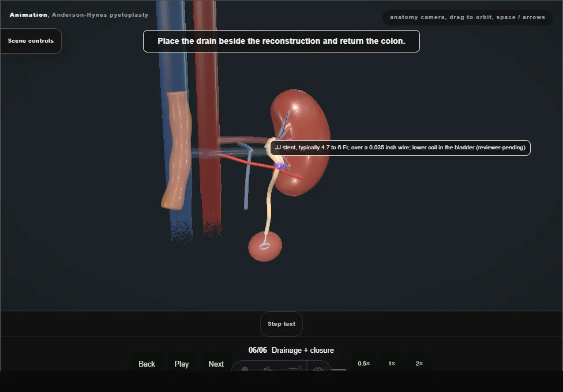Select the kidney model in the scene

tap(305, 118)
